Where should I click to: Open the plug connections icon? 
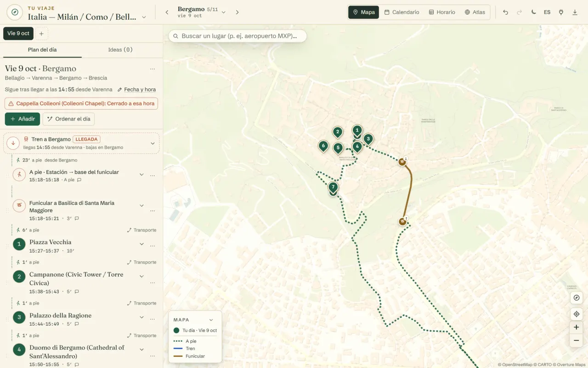[x=561, y=12]
